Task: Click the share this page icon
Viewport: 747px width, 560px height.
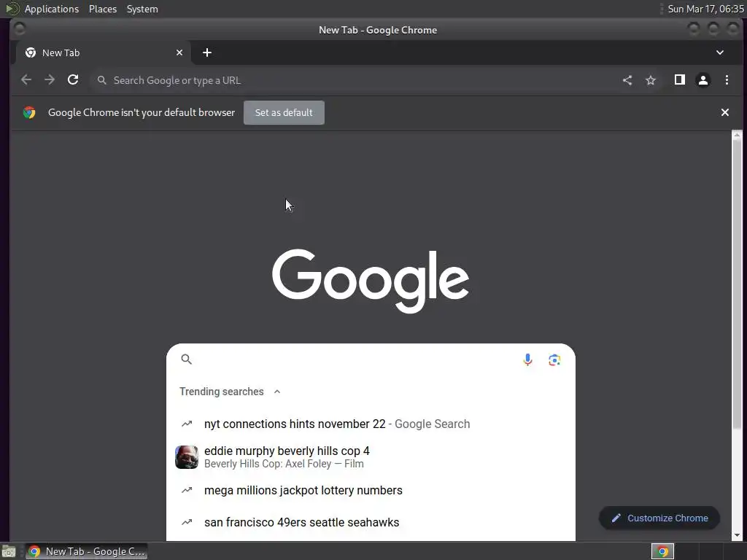Action: tap(627, 80)
